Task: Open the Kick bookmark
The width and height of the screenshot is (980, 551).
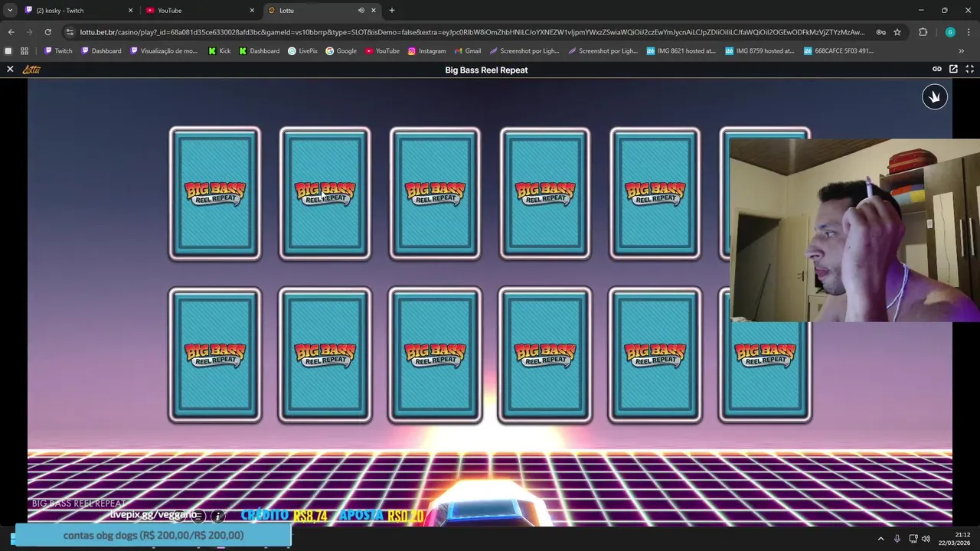Action: pyautogui.click(x=219, y=51)
